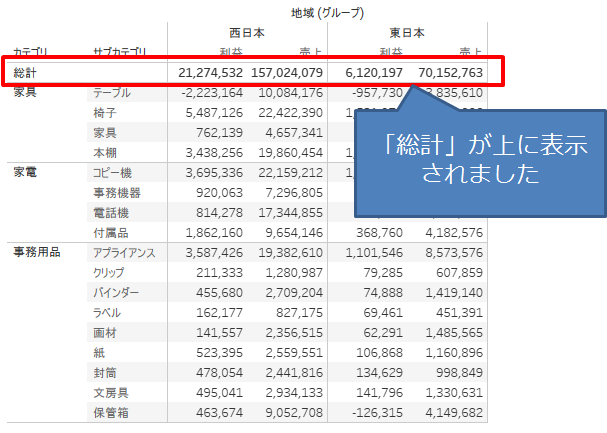Click the 事務用品 category header
This screenshot has width=607, height=433.
point(37,253)
